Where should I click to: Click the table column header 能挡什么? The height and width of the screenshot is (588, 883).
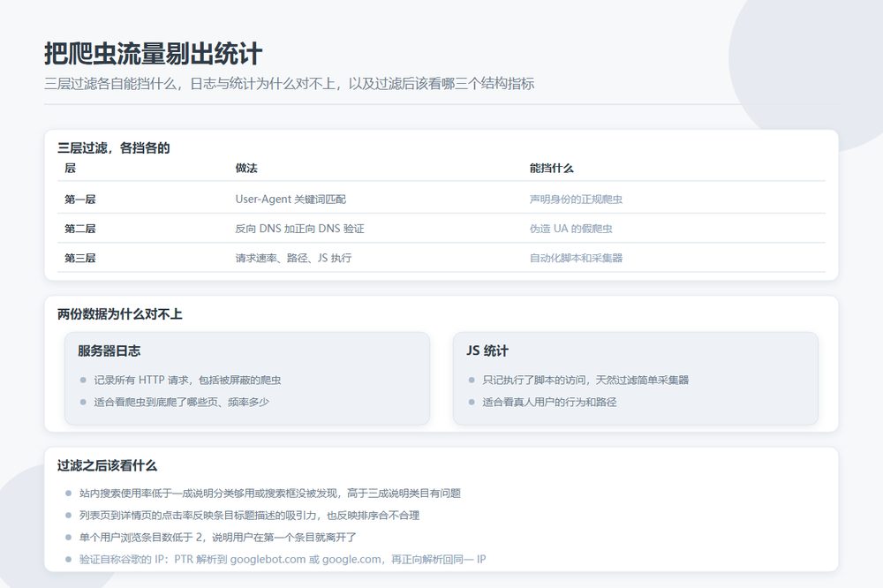pos(551,168)
